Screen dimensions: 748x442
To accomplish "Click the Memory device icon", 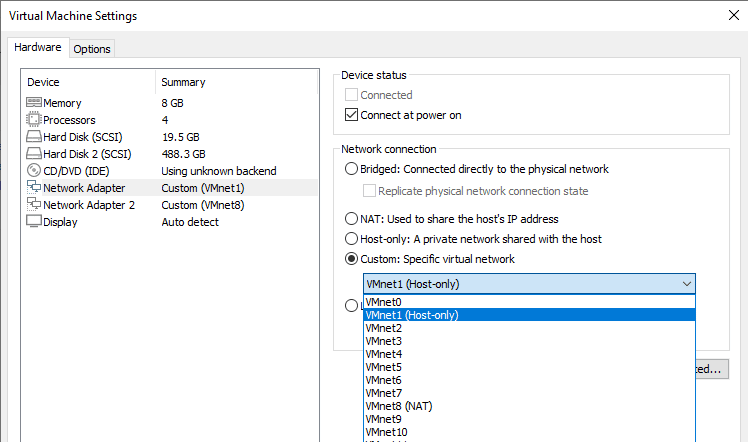I will 33,103.
